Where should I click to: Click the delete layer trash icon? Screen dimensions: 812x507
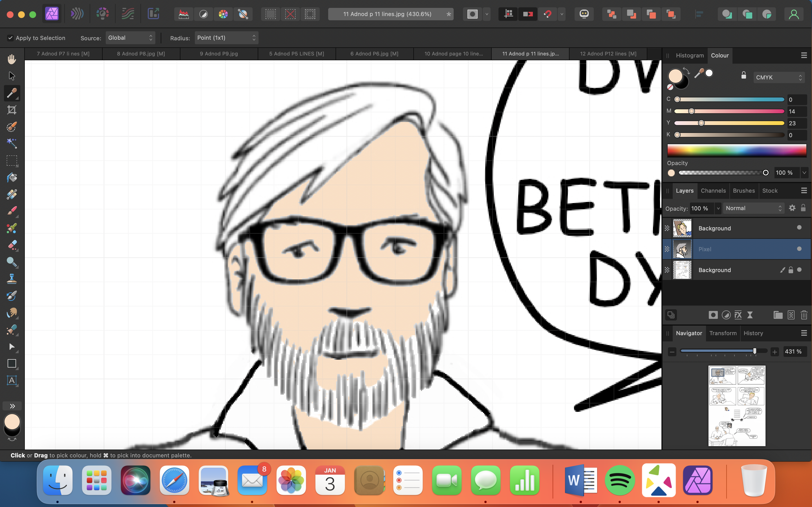804,315
